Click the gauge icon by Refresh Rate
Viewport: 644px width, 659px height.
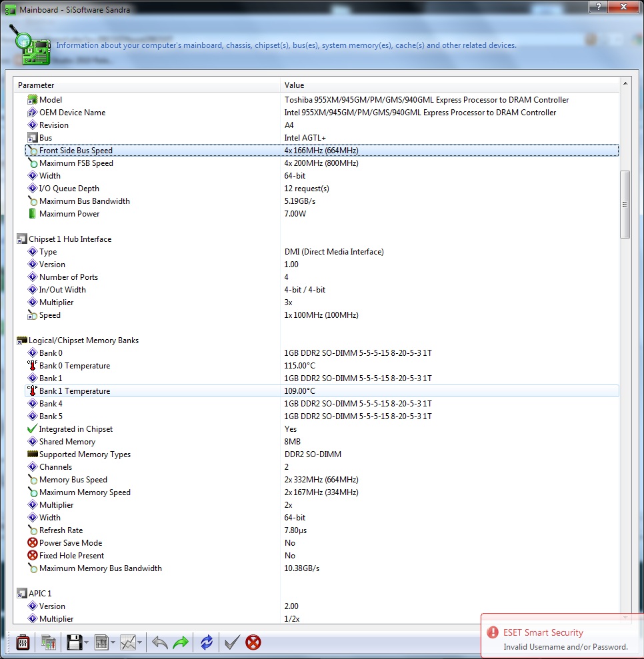pyautogui.click(x=33, y=530)
